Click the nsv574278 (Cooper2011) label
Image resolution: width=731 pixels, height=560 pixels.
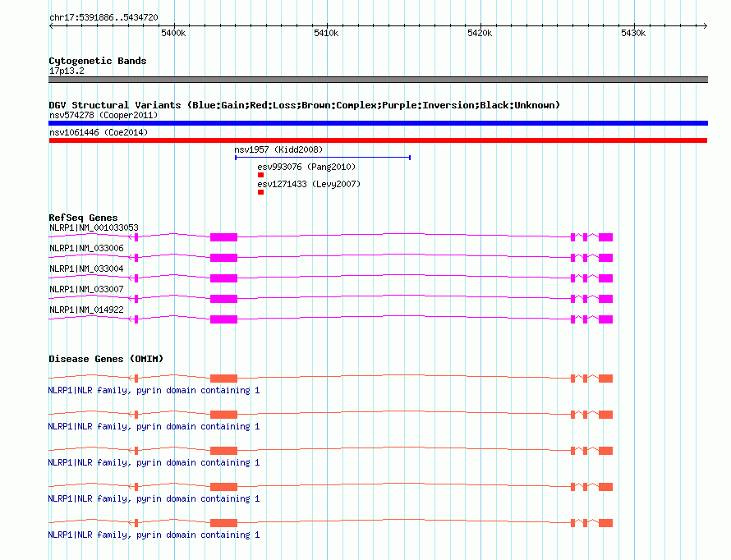103,115
